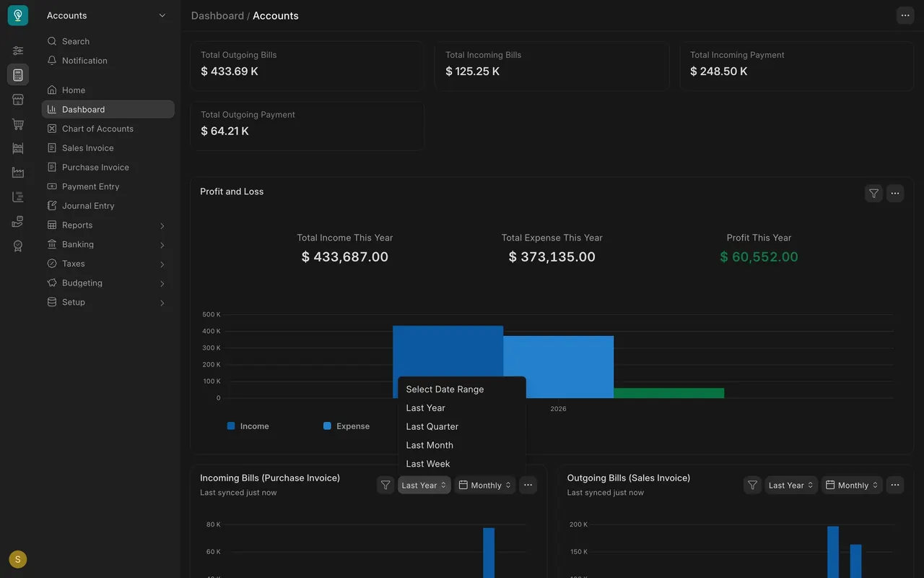The image size is (924, 578).
Task: Go to Chart of Accounts in sidebar
Action: [108, 129]
